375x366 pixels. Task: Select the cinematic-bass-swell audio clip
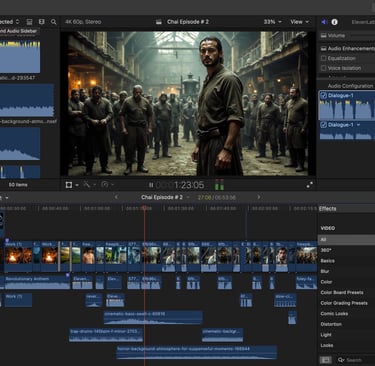(x=153, y=318)
